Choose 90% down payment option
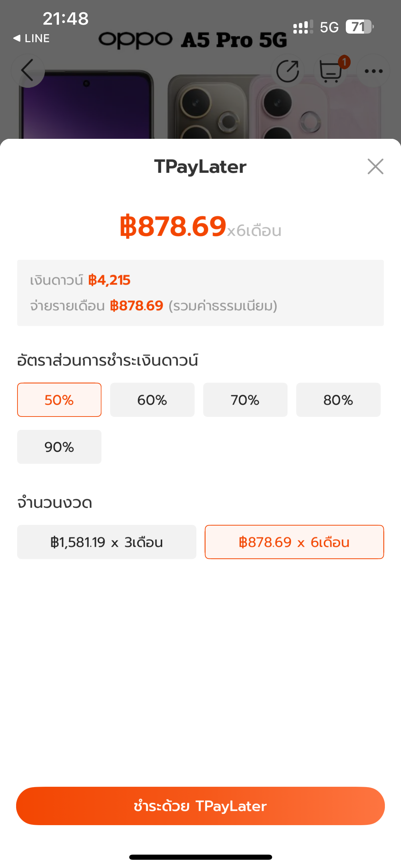 click(x=59, y=447)
